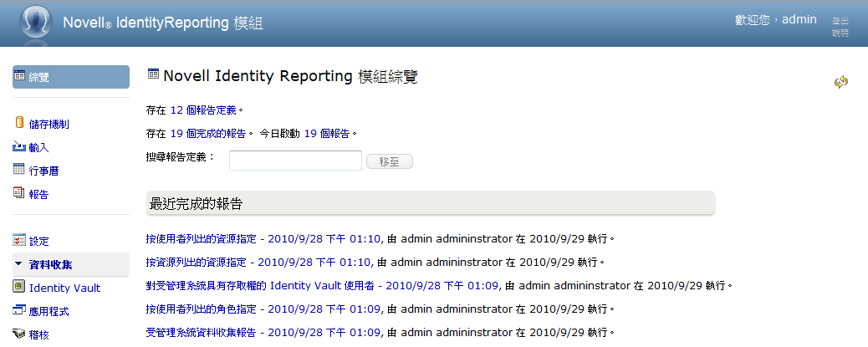The image size is (868, 347).
Task: Open 設定 in the sidebar
Action: pos(38,242)
